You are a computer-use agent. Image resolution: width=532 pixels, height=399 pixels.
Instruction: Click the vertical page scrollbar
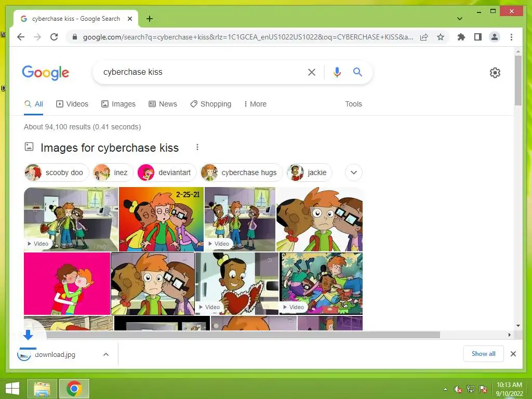[518, 80]
